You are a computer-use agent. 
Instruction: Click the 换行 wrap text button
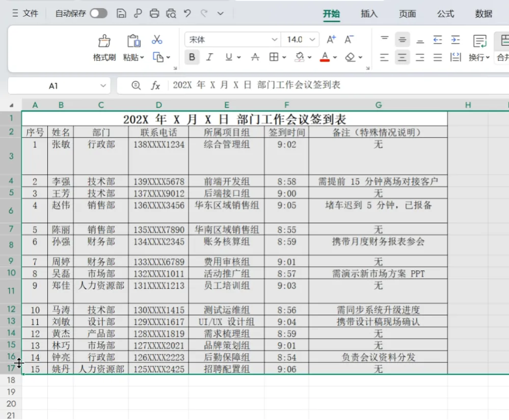479,48
